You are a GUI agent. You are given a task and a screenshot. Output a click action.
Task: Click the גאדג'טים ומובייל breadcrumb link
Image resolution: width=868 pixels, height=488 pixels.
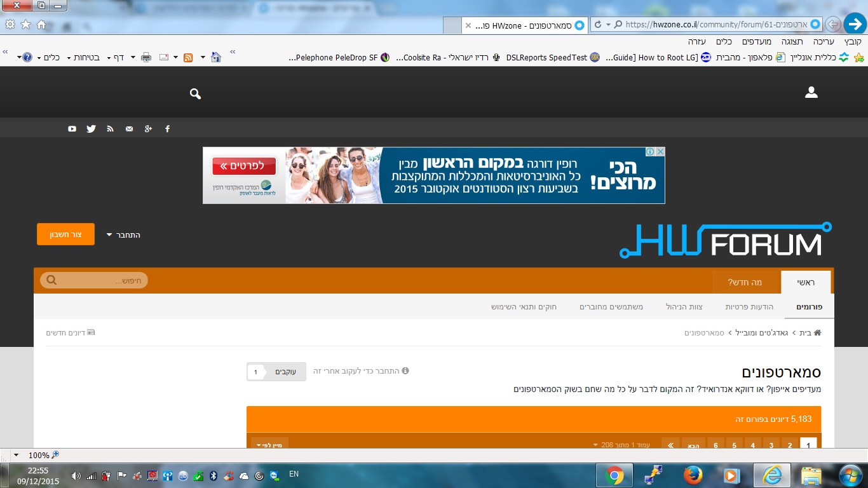pos(761,332)
